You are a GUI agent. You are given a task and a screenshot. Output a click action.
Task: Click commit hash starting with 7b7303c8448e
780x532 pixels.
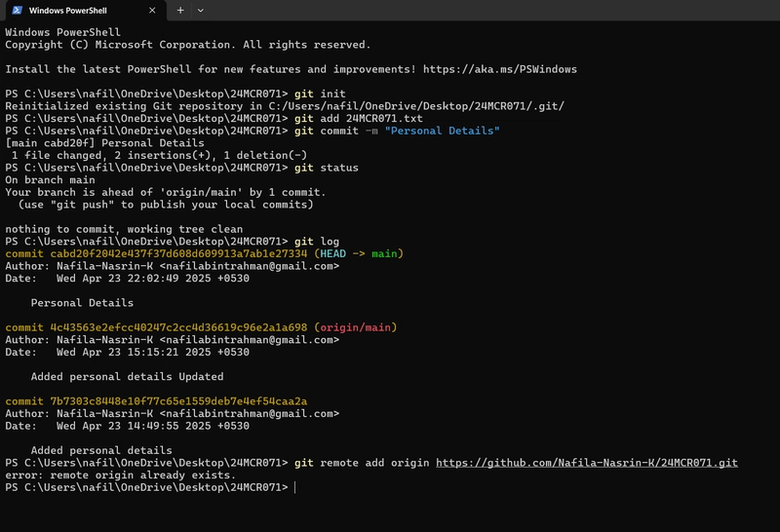click(x=178, y=401)
